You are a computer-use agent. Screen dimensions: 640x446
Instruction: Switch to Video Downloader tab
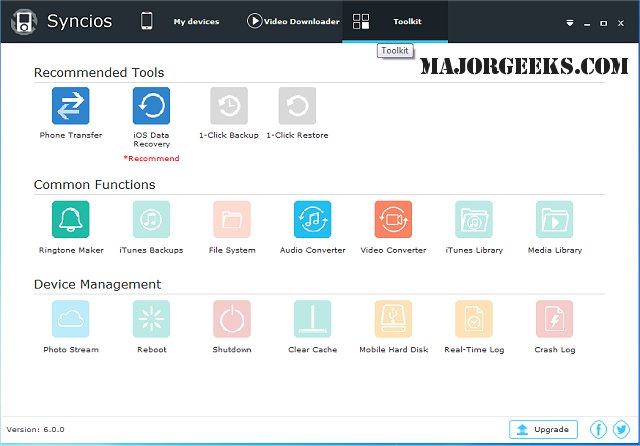coord(293,21)
